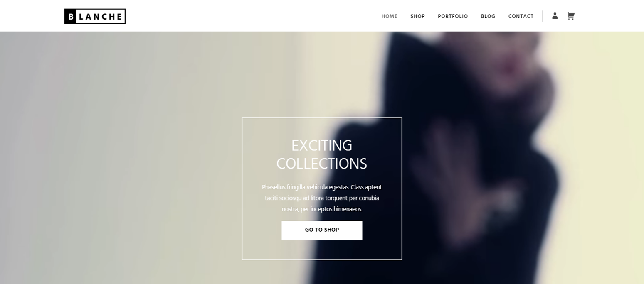Open the user account icon
Screen dimensions: 644x284
[x=555, y=16]
